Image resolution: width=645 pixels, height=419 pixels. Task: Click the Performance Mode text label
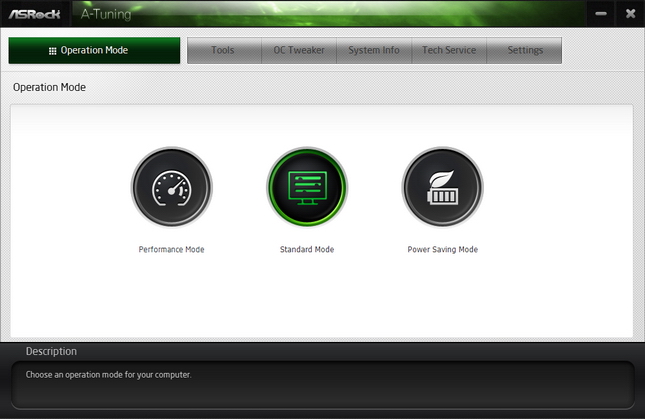click(171, 250)
